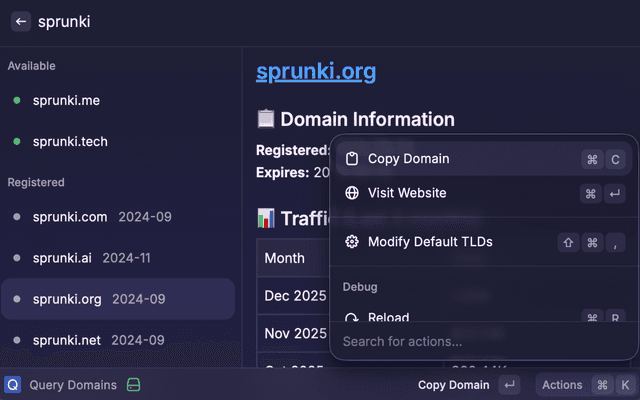Image resolution: width=640 pixels, height=400 pixels.
Task: Select sprunki.com registered domain
Action: coord(70,217)
